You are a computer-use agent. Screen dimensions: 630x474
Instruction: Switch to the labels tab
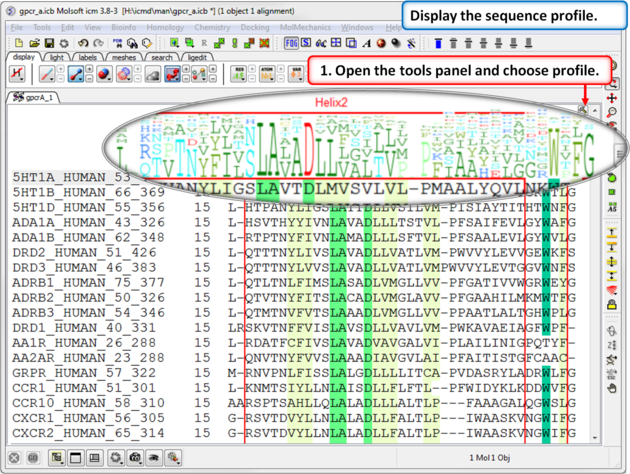click(88, 57)
